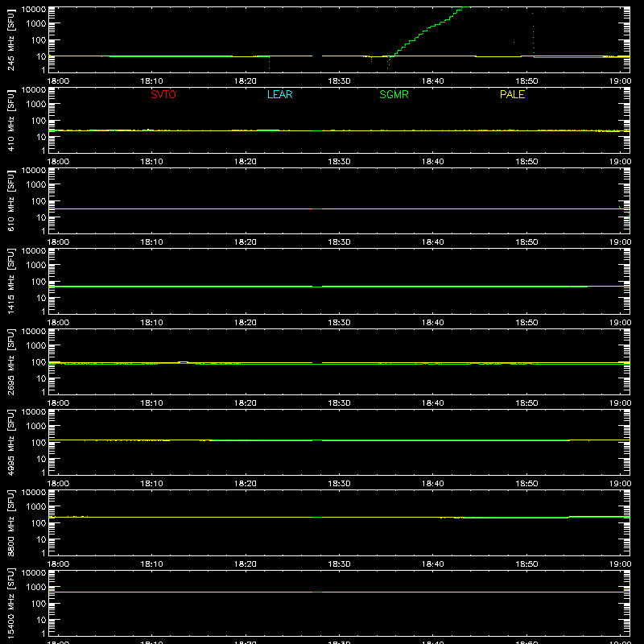Click 18:30 tick label under 8800 MHz plot

339,564
